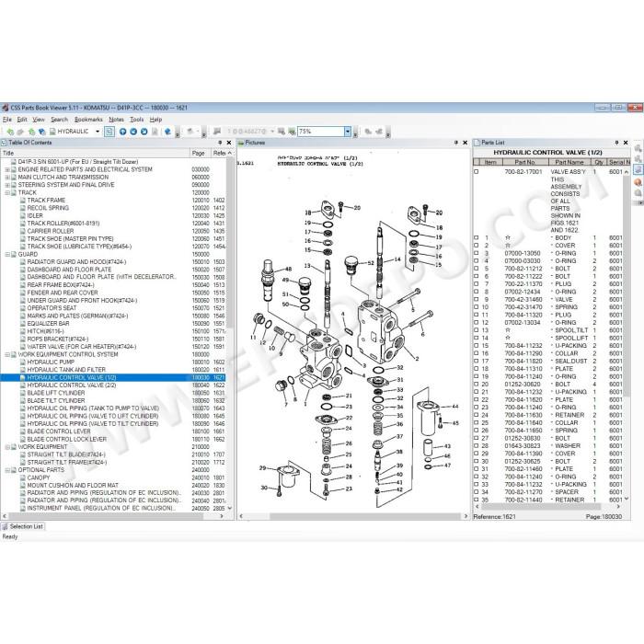Check the box for item 17 SEAL,DUST

coord(477,361)
